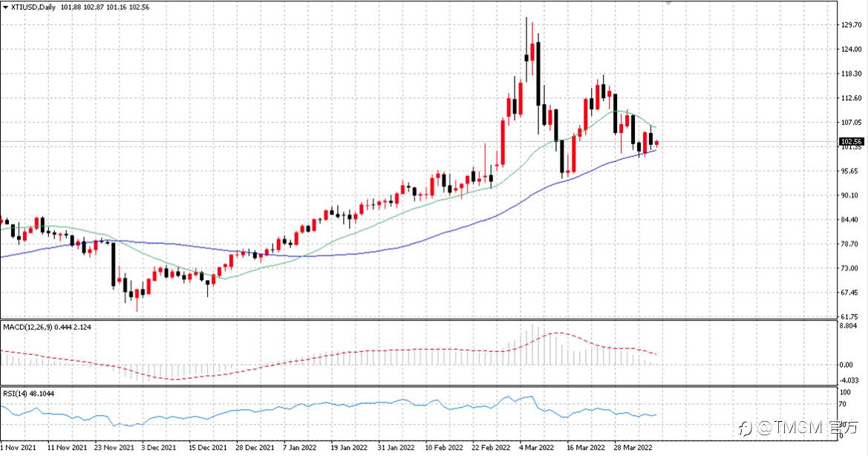This screenshot has height=456, width=868.
Task: Click the 78.70 price axis label
Action: click(850, 244)
